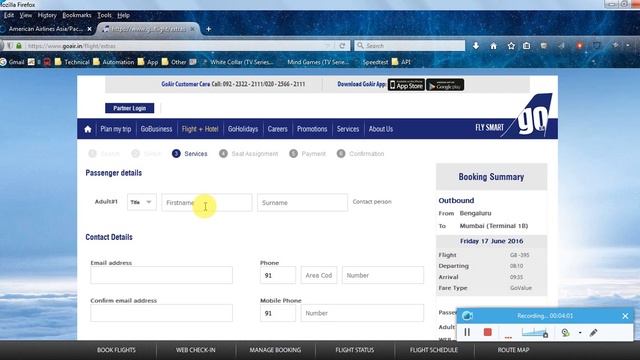
Task: Click the Phone Number field
Action: pos(383,275)
